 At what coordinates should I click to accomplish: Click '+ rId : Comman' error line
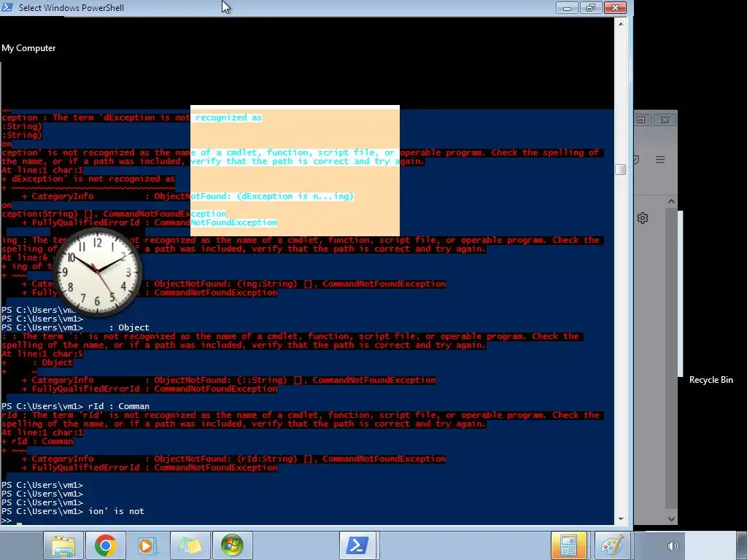coord(37,441)
